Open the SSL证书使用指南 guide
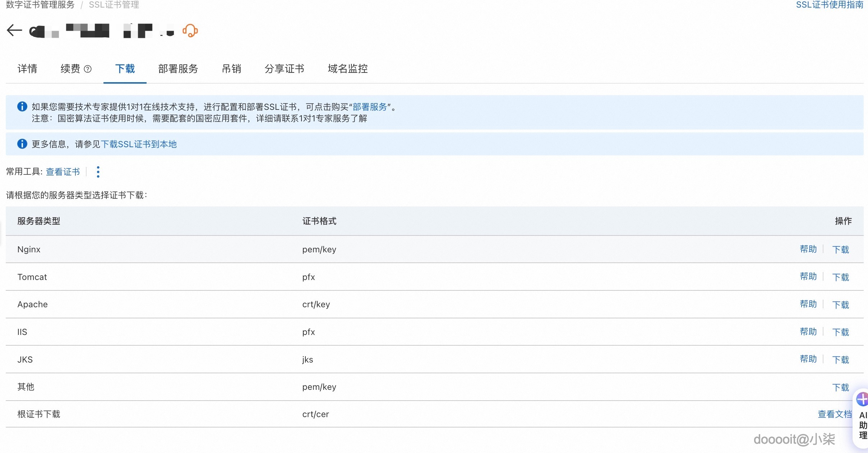 [x=829, y=5]
